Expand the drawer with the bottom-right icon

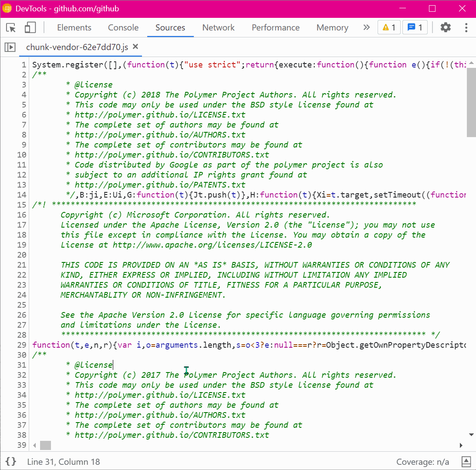coord(466,462)
